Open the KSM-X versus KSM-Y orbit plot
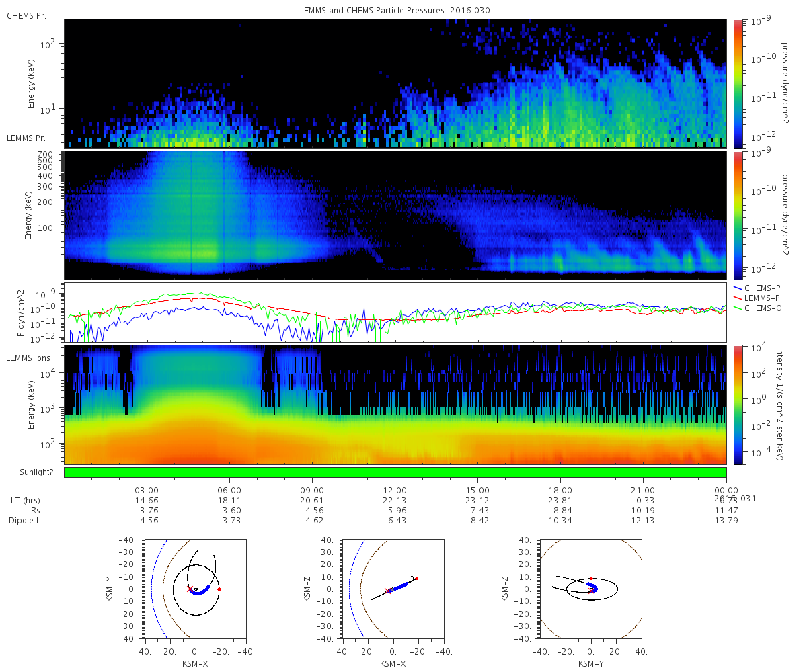Viewport: 807px width, 672px height. (x=195, y=589)
